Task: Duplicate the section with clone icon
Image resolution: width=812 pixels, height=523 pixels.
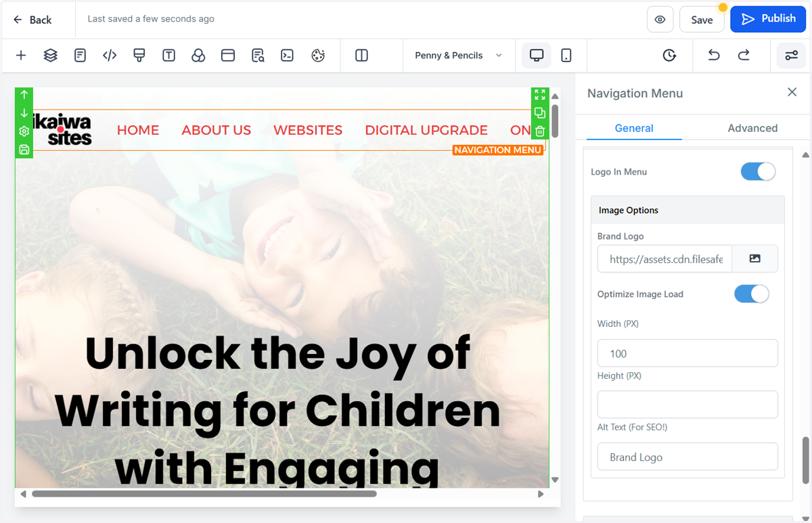Action: coord(540,113)
